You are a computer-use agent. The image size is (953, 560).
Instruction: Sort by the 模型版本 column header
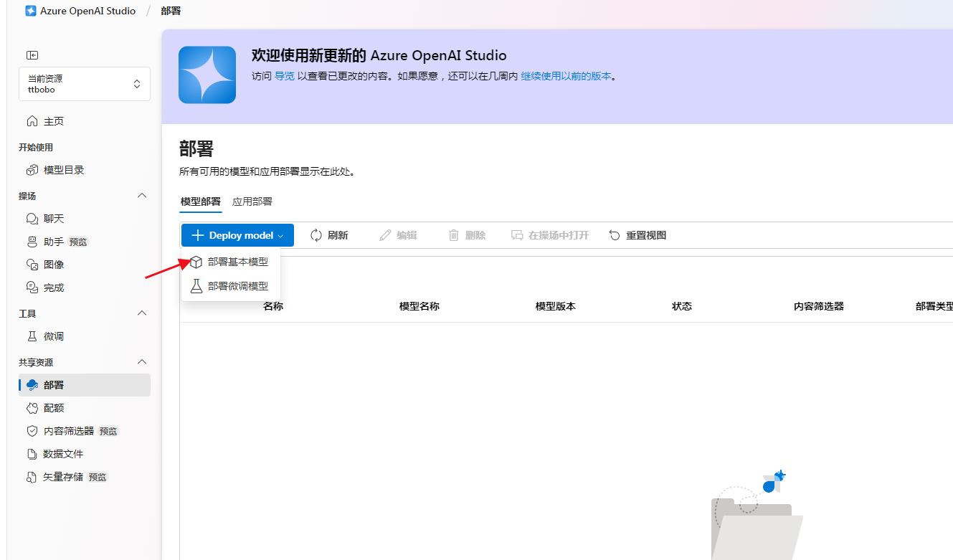(556, 306)
